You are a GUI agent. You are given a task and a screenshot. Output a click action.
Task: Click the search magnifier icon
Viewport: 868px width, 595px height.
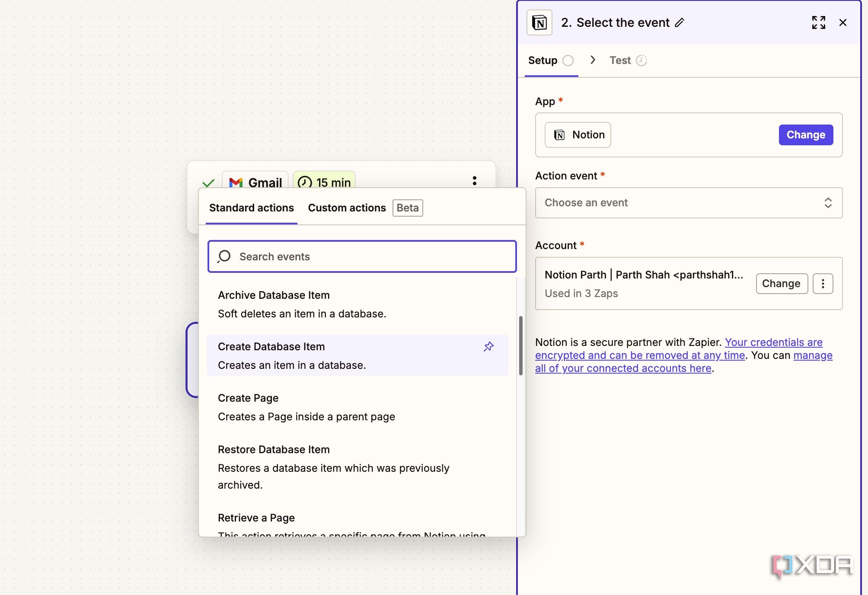pos(224,256)
